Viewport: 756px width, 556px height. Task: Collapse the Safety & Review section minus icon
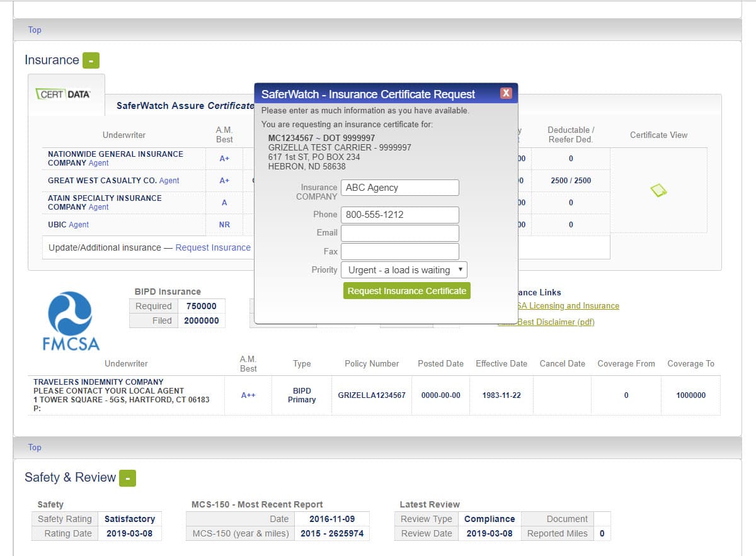(128, 478)
